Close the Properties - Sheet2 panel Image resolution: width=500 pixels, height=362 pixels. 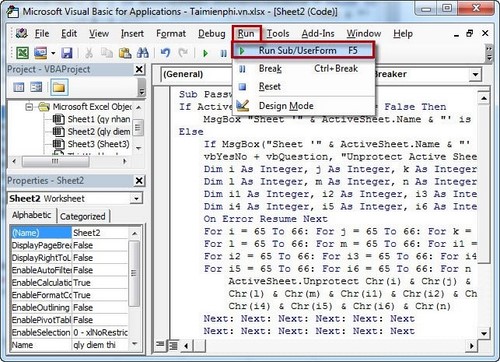[139, 181]
